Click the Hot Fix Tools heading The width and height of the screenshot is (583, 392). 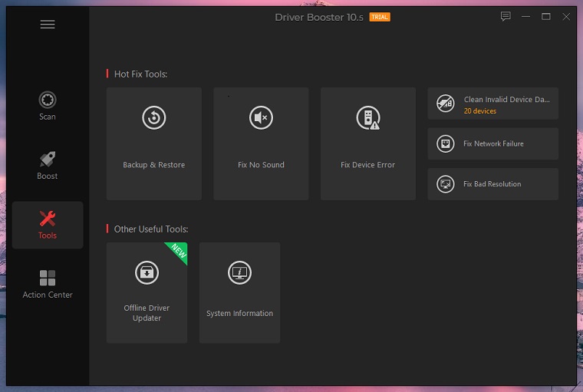click(140, 74)
